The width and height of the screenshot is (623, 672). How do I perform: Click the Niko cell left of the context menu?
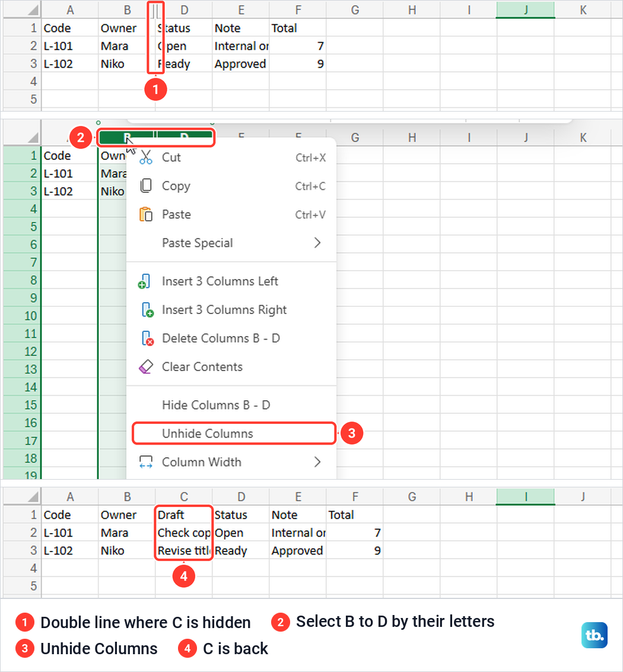click(x=113, y=191)
